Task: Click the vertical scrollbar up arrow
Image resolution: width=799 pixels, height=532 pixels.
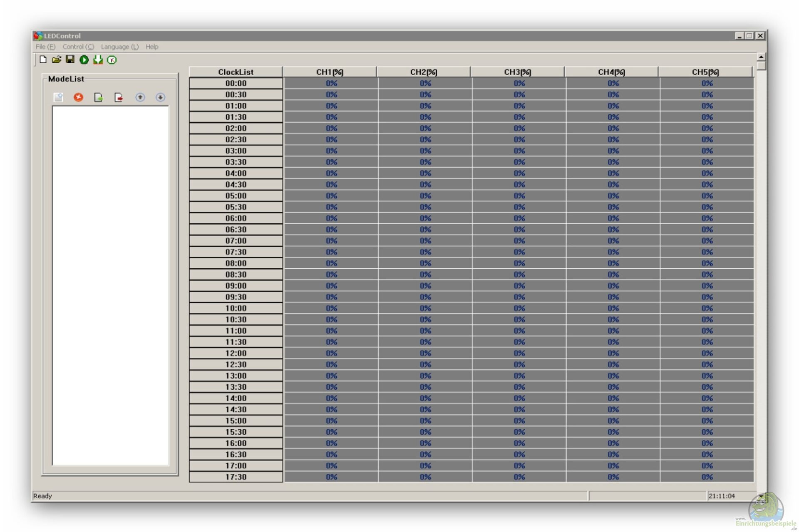Action: [761, 57]
